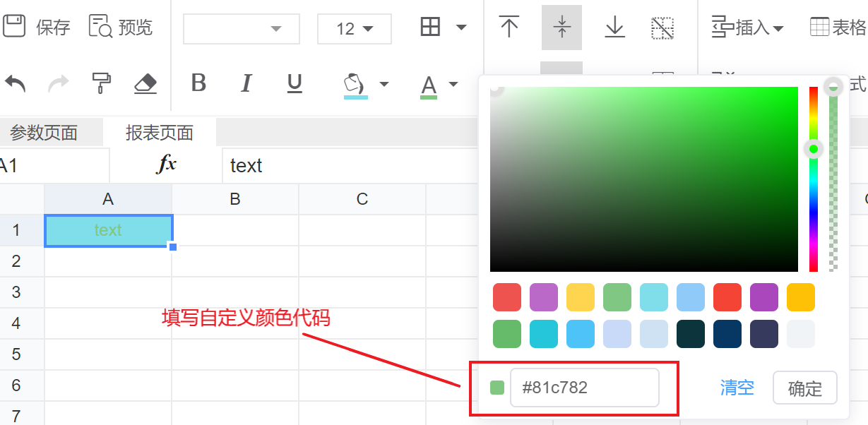Pick the navy blue preset swatch
868x425 pixels.
click(x=727, y=334)
